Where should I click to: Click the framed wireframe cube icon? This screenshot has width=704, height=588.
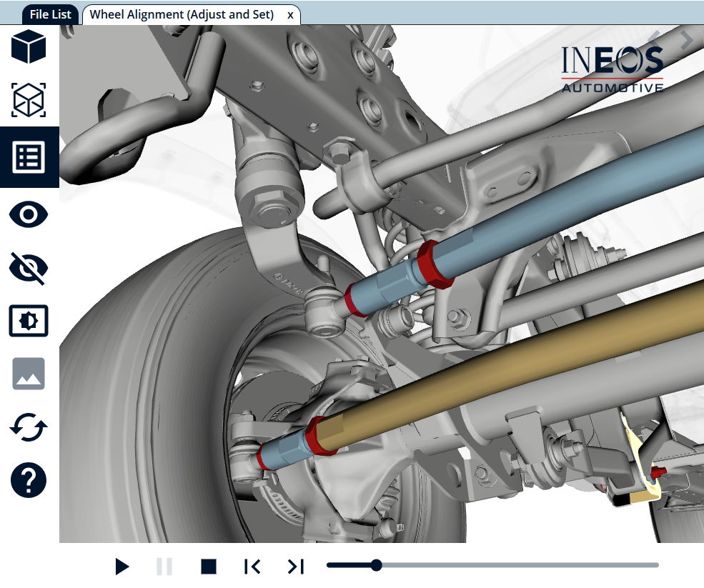[x=29, y=100]
